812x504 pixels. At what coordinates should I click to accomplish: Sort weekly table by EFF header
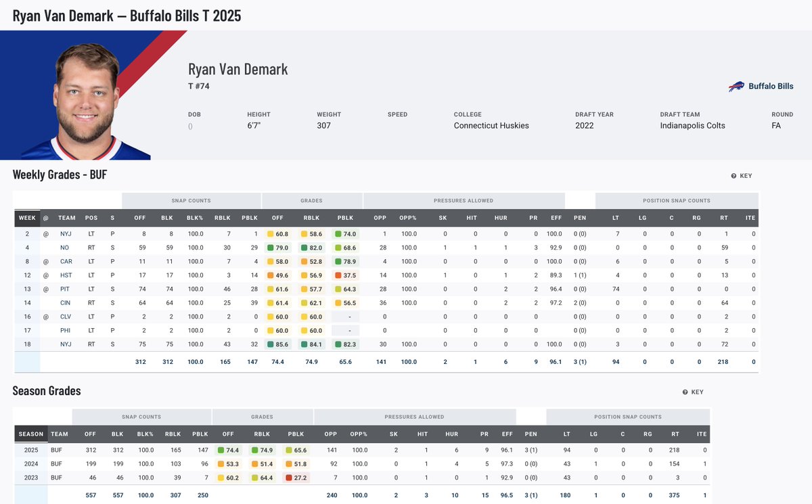pos(556,218)
